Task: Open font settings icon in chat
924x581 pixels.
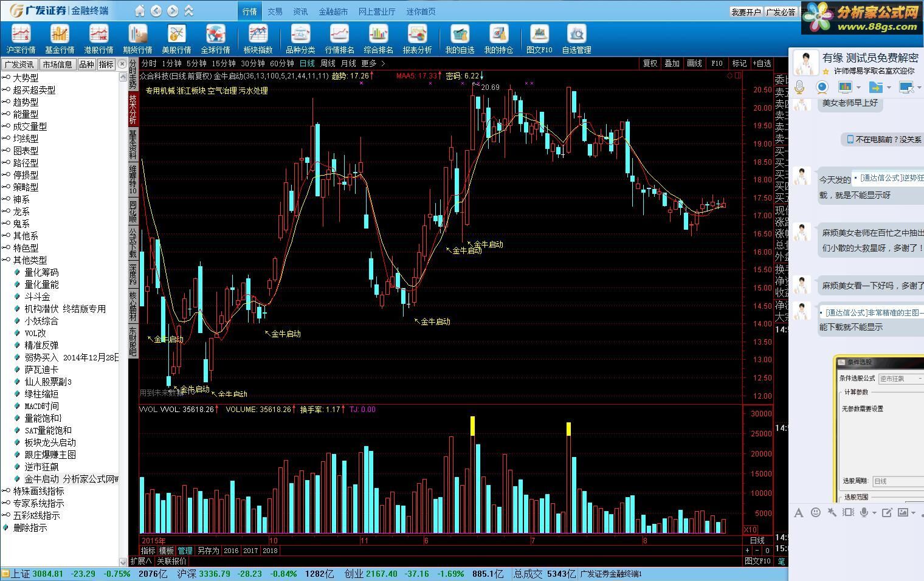Action: tap(798, 513)
